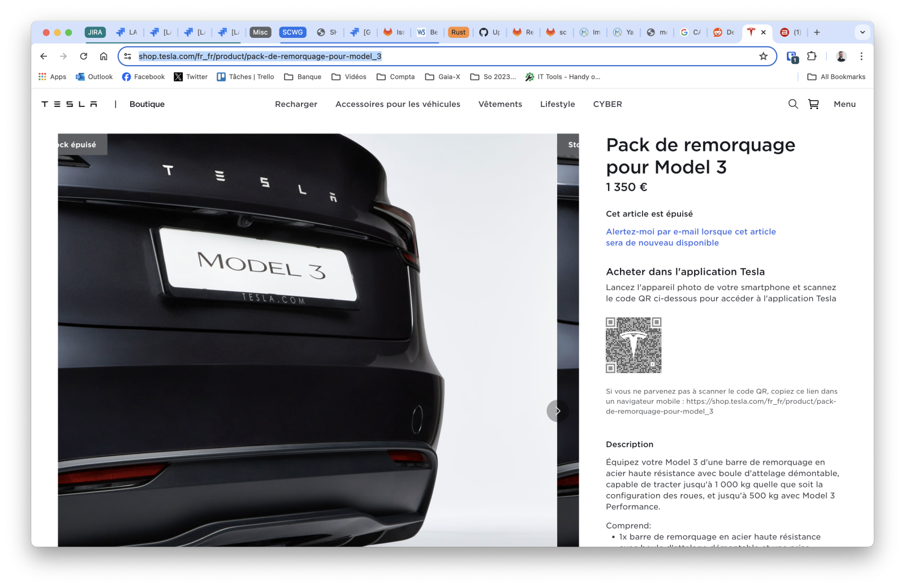This screenshot has width=905, height=588.
Task: Open the extension icon with badge 1
Action: coord(792,57)
